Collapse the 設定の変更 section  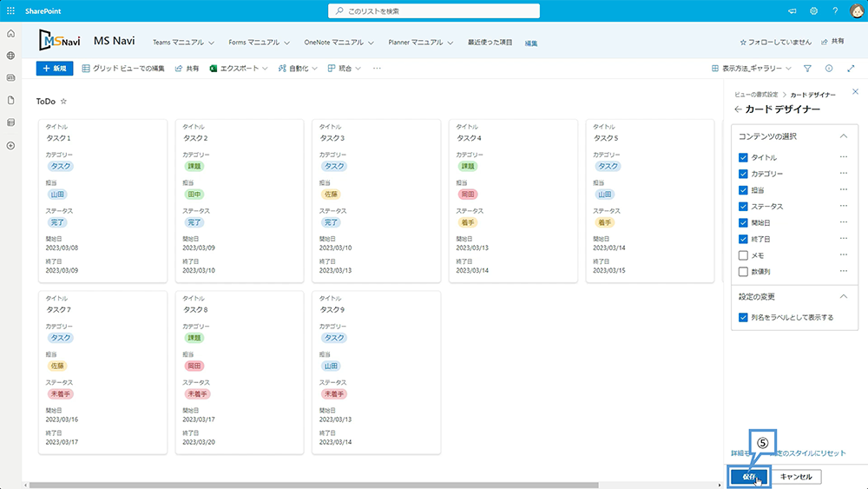tap(843, 297)
